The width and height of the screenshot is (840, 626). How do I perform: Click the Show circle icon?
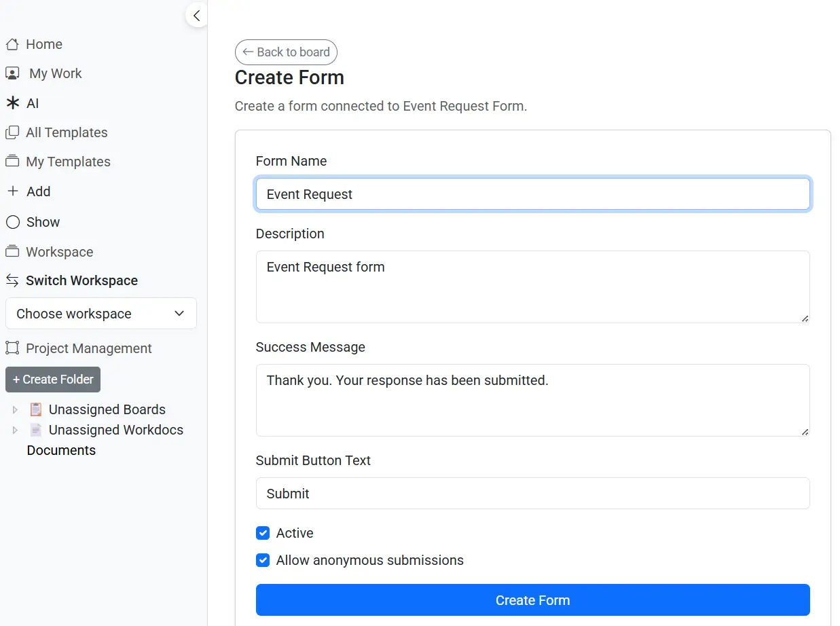click(12, 222)
